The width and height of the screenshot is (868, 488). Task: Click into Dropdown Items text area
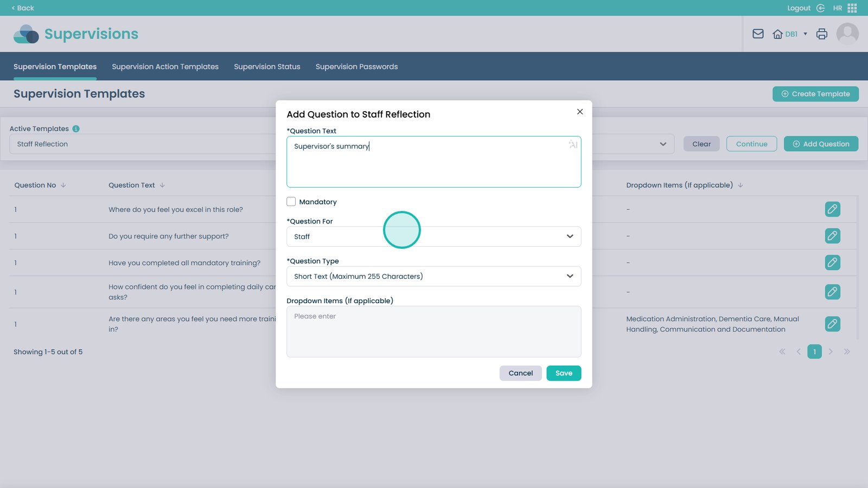(x=433, y=332)
